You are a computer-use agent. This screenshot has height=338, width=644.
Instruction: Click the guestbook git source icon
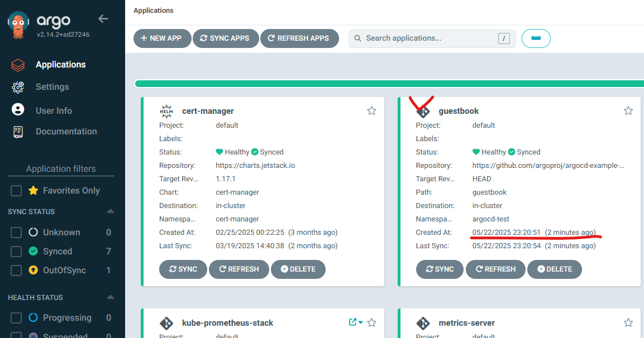[x=423, y=112]
